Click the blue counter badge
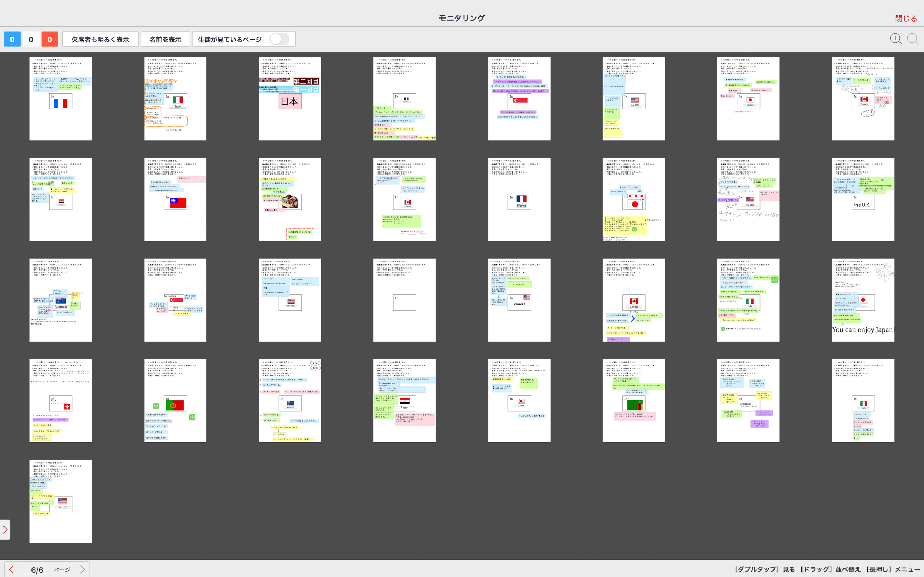Screen dimensions: 924x577 tap(12, 39)
